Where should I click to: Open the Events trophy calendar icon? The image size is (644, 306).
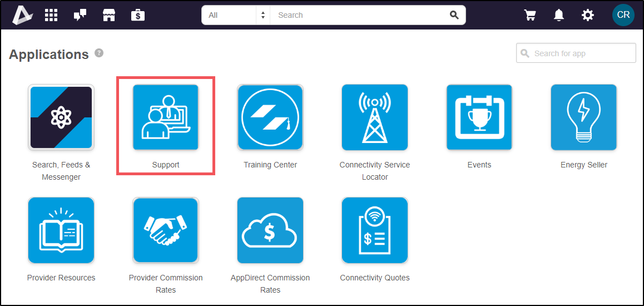click(479, 117)
